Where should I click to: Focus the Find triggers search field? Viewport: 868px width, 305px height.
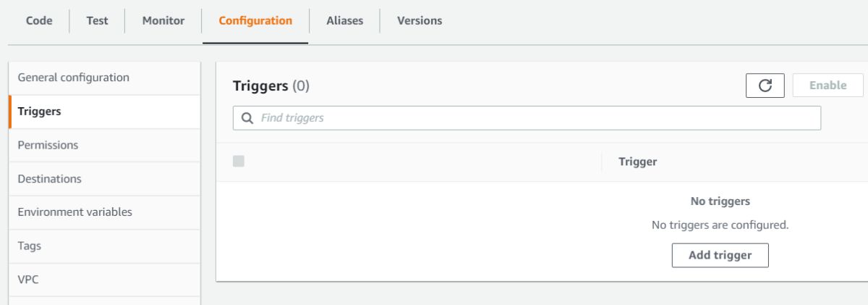tap(535, 118)
